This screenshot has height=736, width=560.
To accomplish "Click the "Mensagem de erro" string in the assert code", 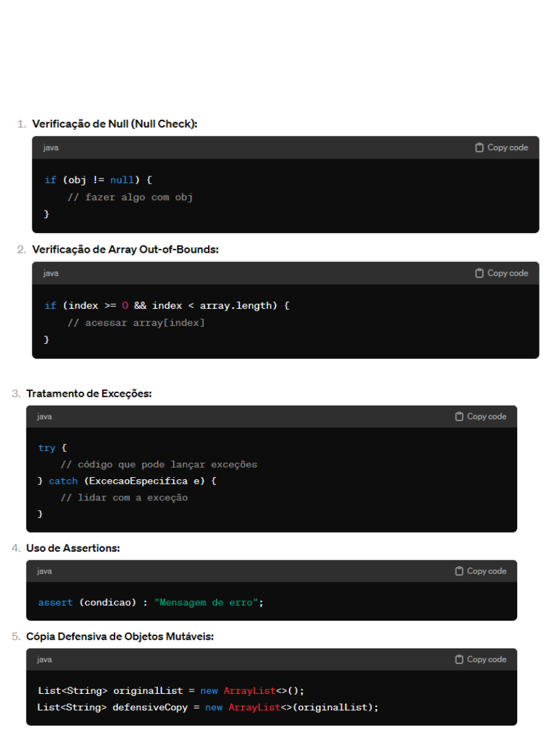I will [x=206, y=602].
